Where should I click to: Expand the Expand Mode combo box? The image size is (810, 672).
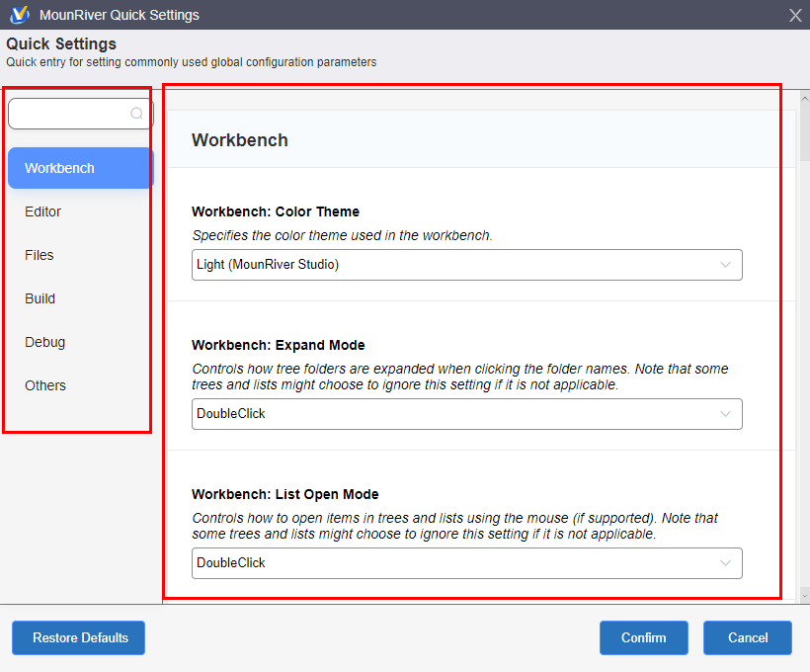pyautogui.click(x=467, y=414)
